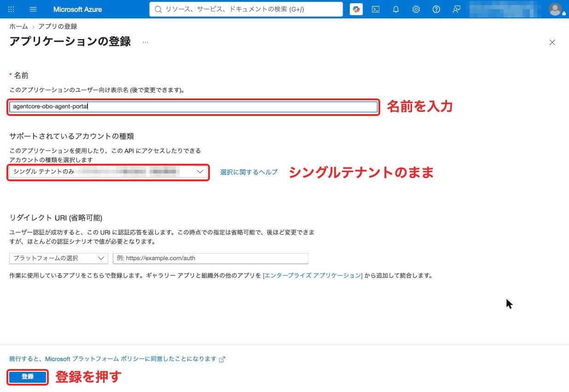Open the user account avatar
The height and width of the screenshot is (392, 569).
point(556,9)
